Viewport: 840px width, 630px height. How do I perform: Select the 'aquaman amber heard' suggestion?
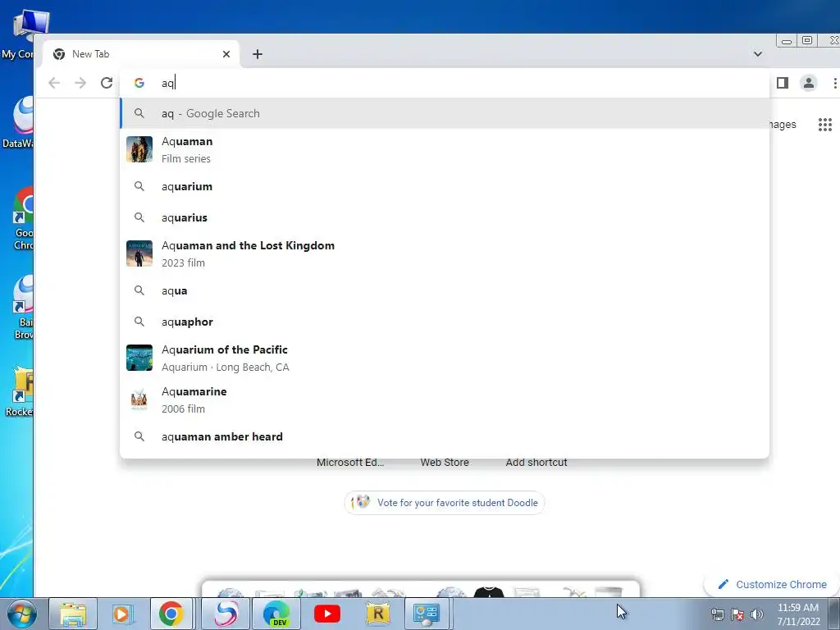point(445,436)
